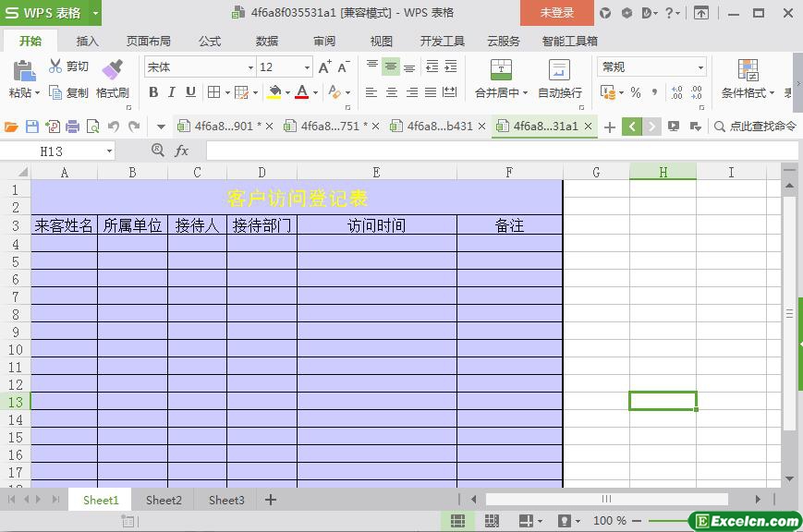Toggle left text alignment
803x532 pixels.
point(371,92)
